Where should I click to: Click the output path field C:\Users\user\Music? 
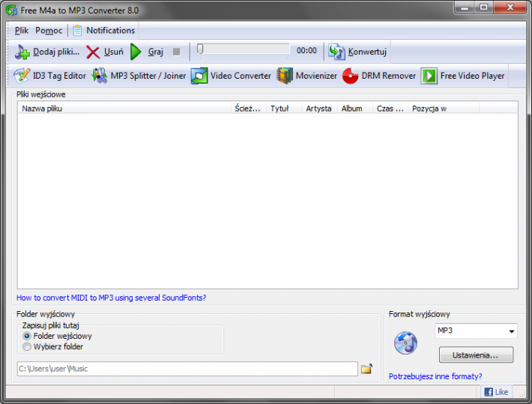coord(187,369)
